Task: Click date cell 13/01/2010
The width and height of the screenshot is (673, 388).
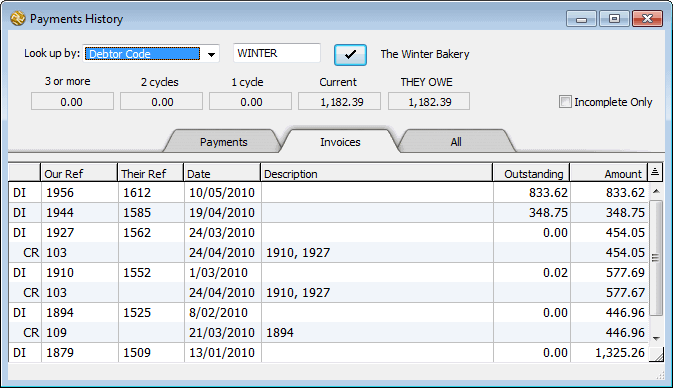Action: click(x=222, y=352)
